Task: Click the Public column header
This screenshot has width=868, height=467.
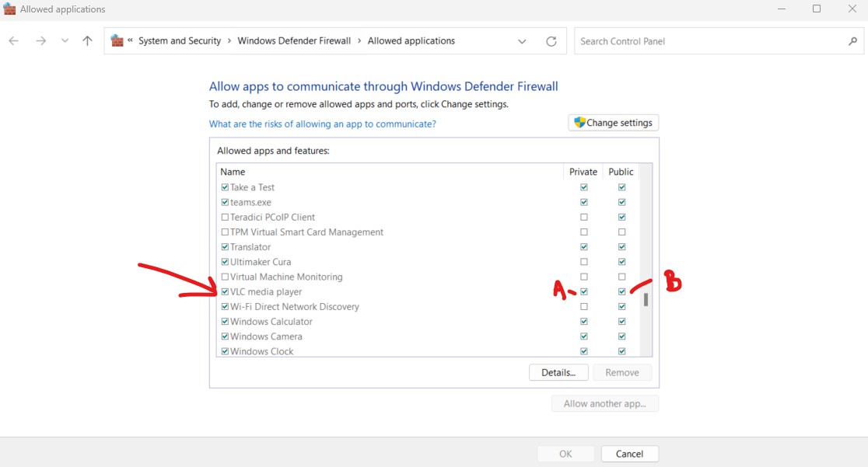Action: tap(621, 172)
